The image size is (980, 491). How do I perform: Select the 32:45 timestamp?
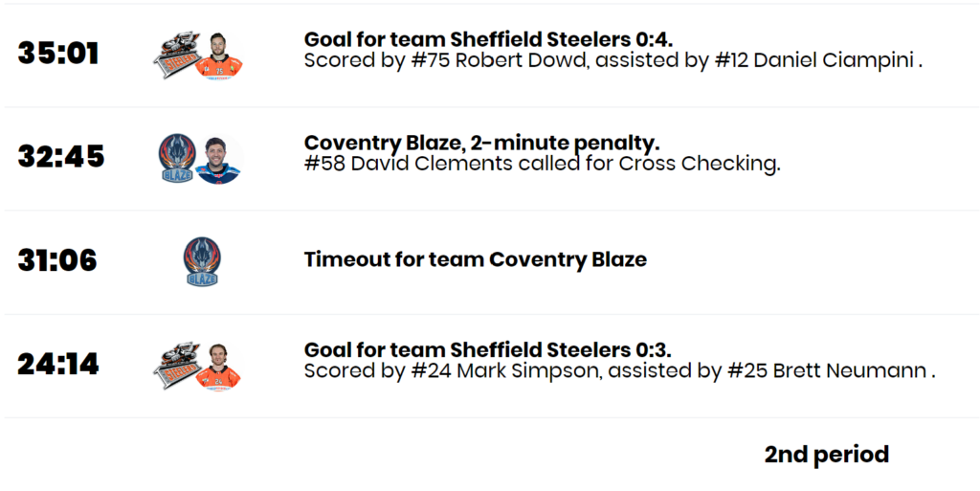[60, 156]
